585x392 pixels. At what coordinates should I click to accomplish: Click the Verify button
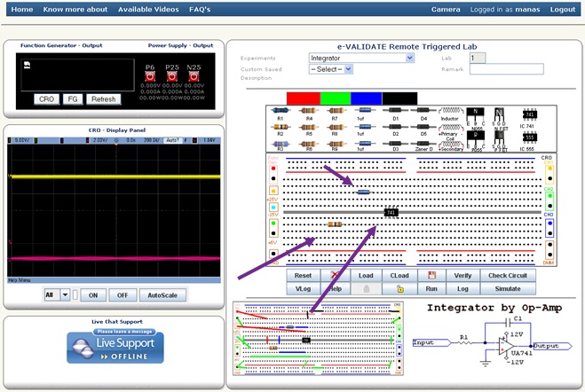[462, 275]
